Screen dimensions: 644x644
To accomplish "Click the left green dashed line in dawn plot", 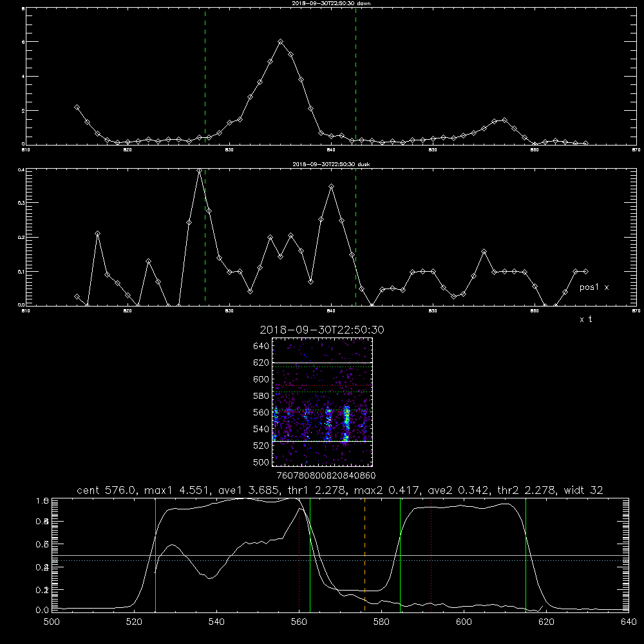I will tap(205, 76).
